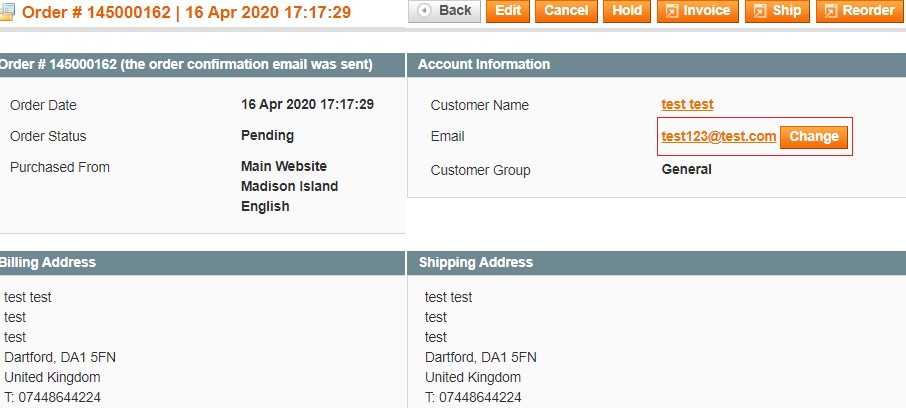The width and height of the screenshot is (906, 408).
Task: Click the Pending order status value
Action: pos(267,136)
